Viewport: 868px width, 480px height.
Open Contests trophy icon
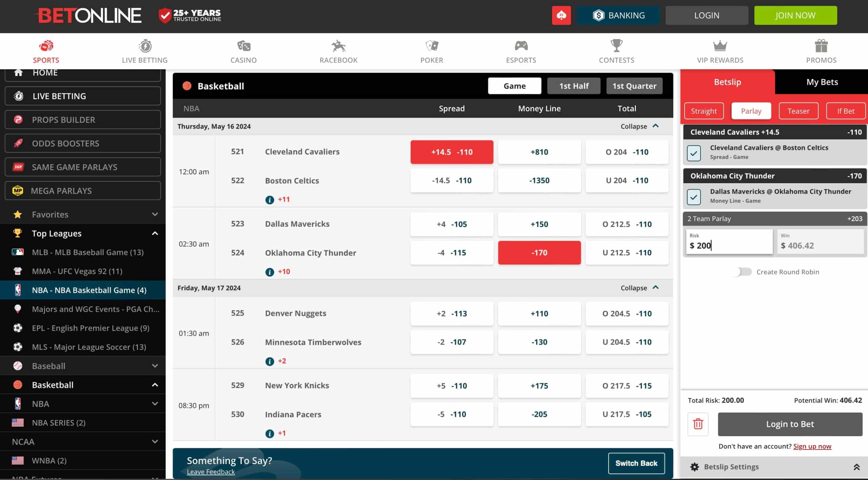[616, 45]
